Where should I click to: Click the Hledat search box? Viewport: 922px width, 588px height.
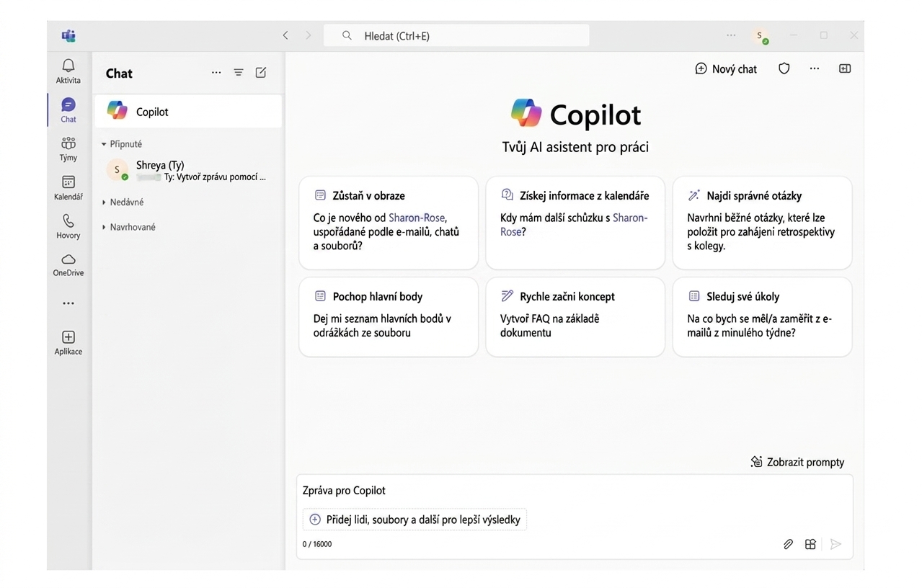(x=456, y=35)
